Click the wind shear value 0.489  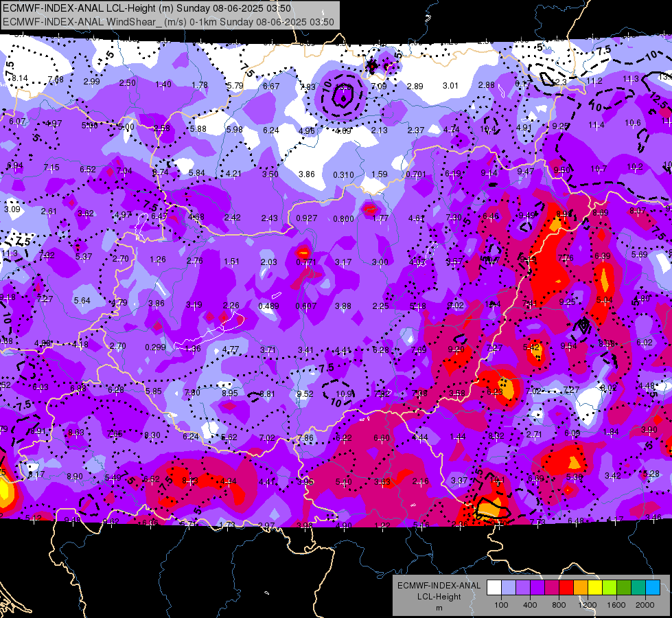click(x=268, y=306)
